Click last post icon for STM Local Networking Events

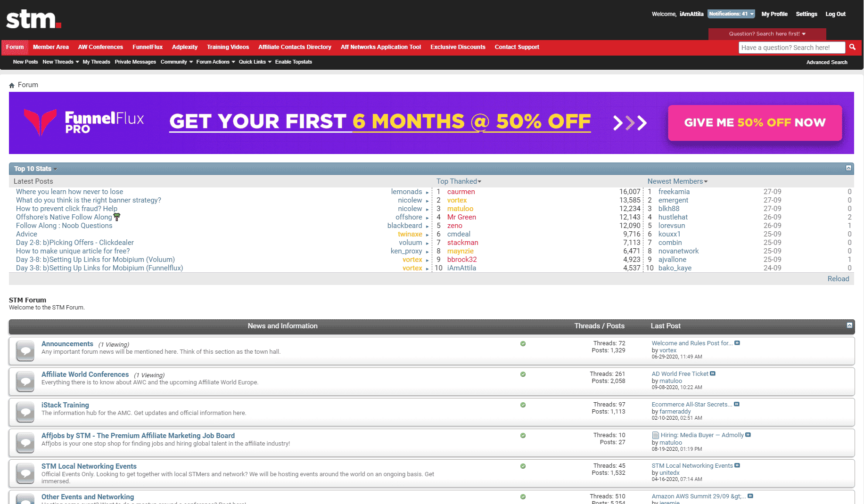[x=737, y=465]
